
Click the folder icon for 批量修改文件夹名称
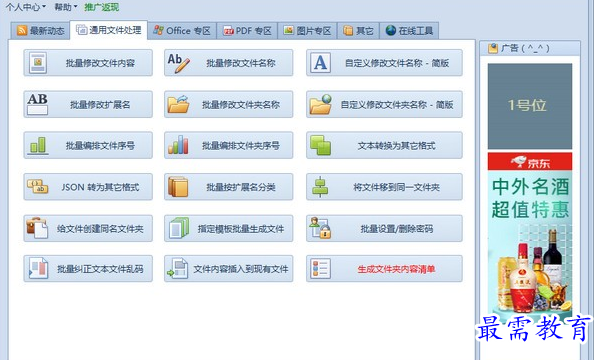point(178,104)
